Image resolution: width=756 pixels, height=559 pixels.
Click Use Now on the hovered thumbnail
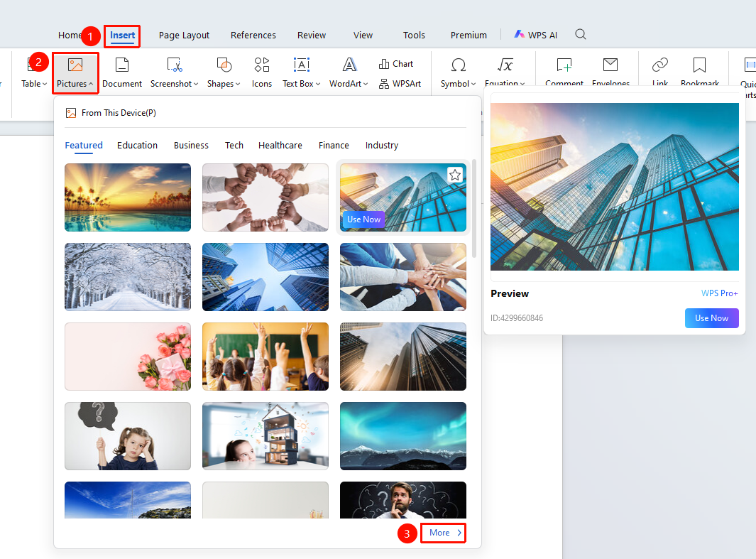(x=364, y=219)
